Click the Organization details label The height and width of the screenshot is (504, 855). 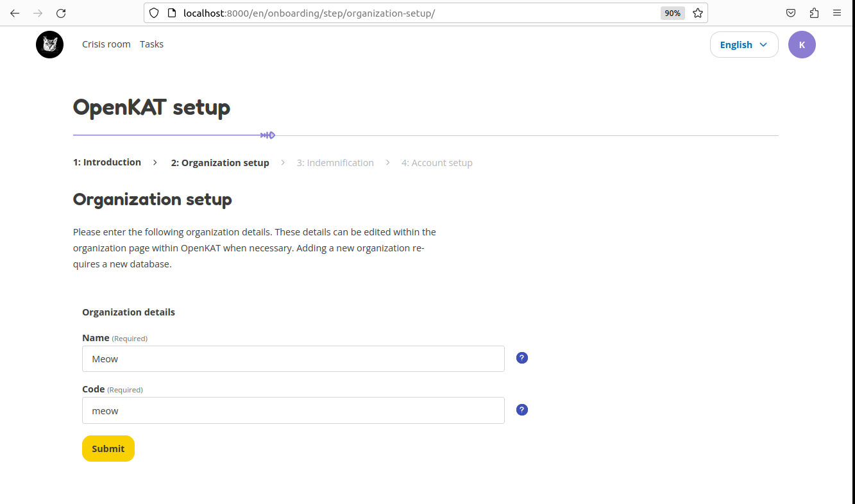coord(128,312)
